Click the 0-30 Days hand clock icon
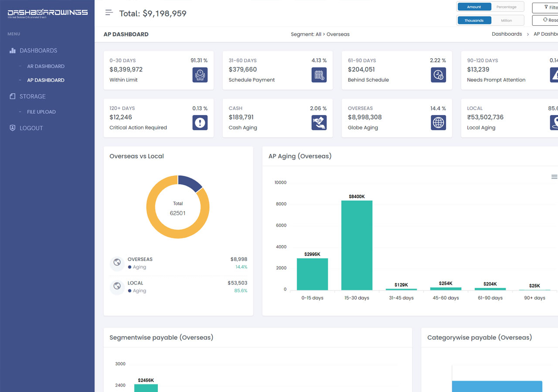Screen dimensions: 558x392 (200, 75)
